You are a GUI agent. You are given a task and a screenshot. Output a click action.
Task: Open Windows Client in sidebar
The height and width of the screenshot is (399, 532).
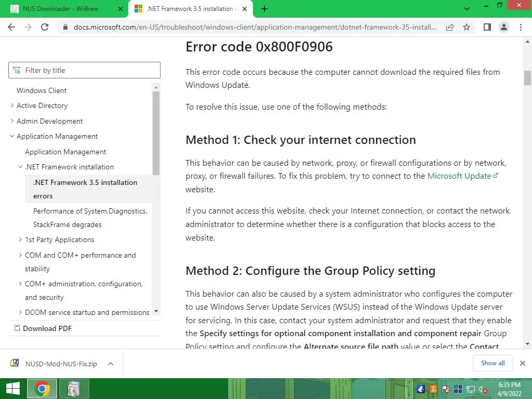pyautogui.click(x=42, y=90)
